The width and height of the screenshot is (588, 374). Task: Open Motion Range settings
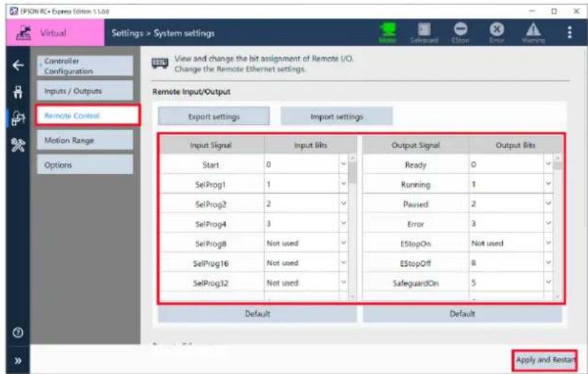(x=85, y=140)
